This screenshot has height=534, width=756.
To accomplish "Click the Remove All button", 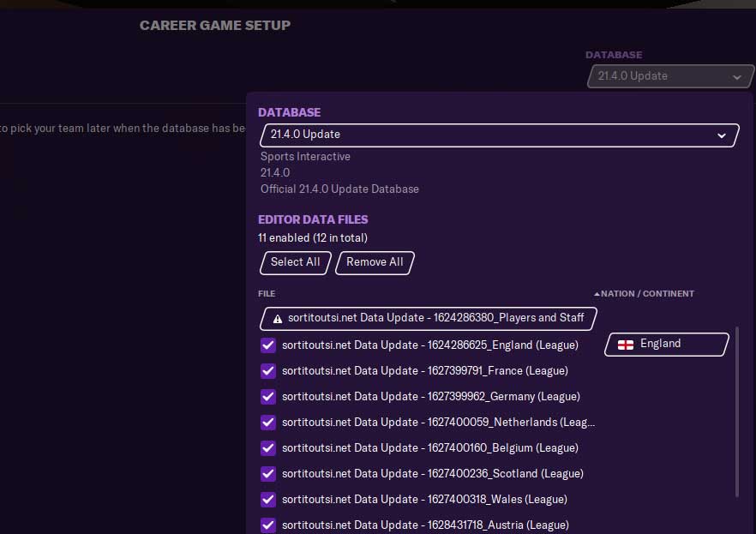I will [x=375, y=262].
